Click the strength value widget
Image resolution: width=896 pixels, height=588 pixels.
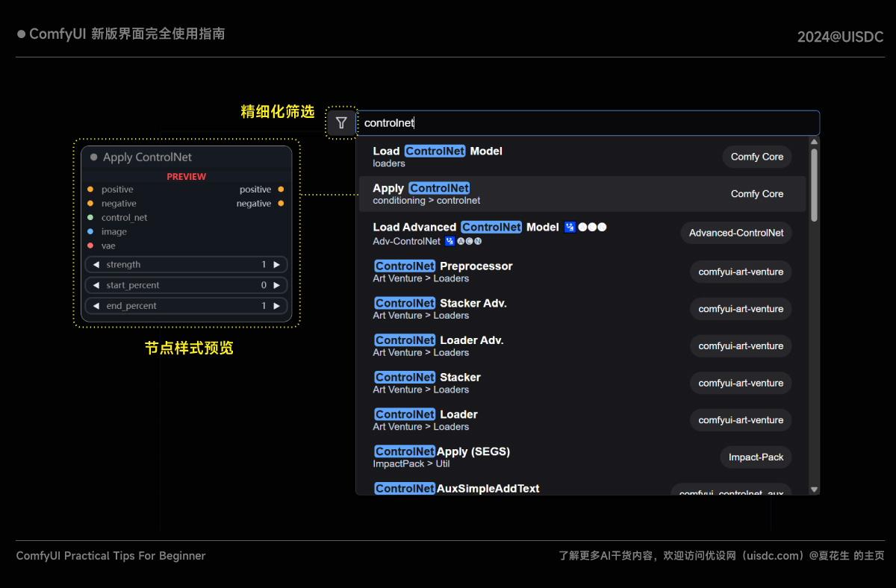pyautogui.click(x=186, y=265)
